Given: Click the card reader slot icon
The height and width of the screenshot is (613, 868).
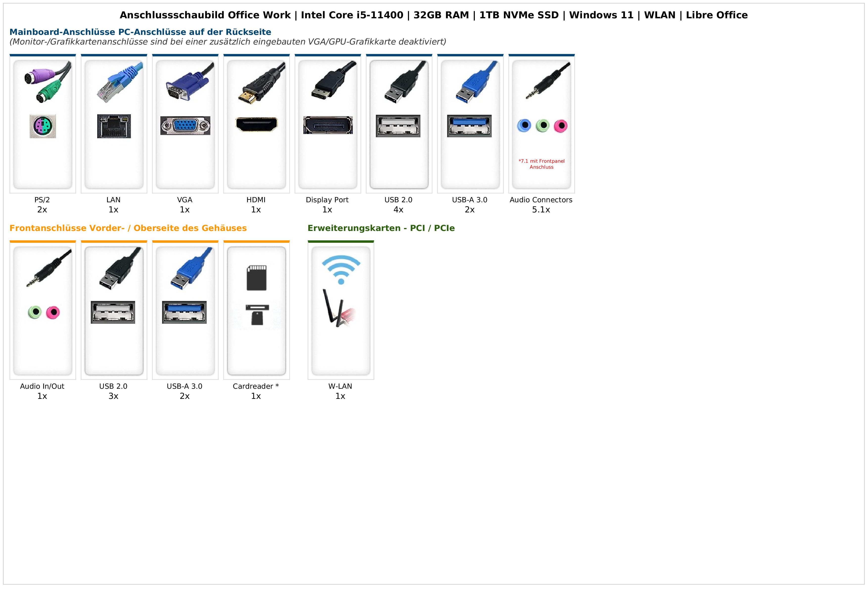Looking at the screenshot, I should 257,315.
